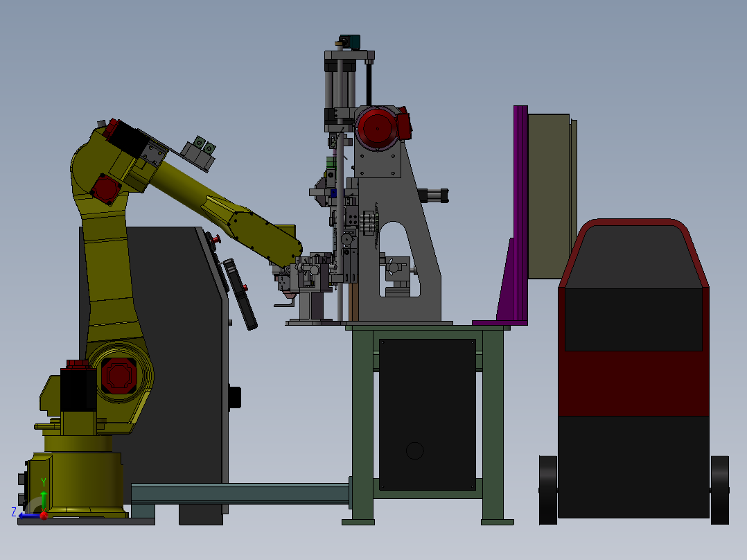Select the black cabinet panel under the table
747x560 pixels.
pos(428,414)
